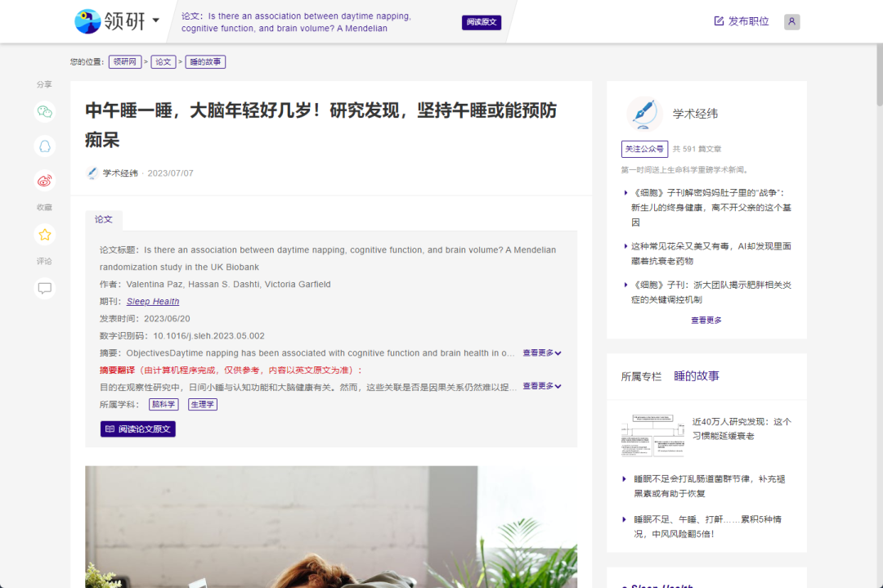Click 发布职位 in the top bar
The height and width of the screenshot is (588, 883).
(x=742, y=21)
